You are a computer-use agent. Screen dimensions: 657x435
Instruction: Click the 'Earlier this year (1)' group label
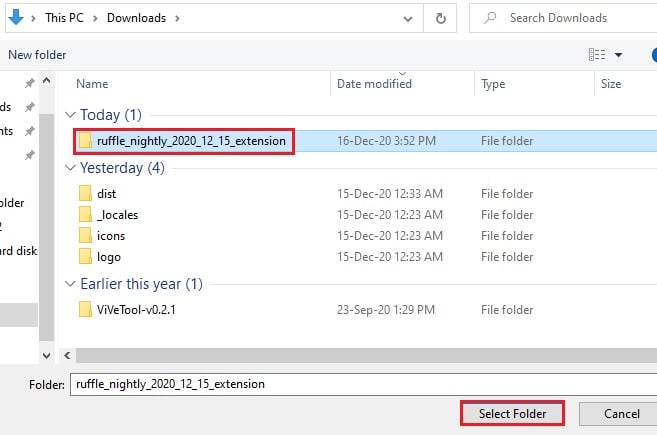point(142,284)
